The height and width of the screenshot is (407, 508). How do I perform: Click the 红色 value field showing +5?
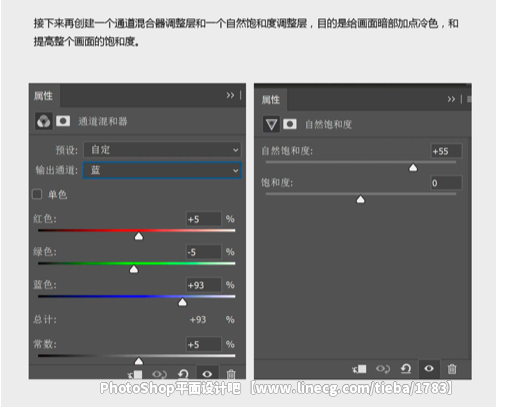(x=204, y=219)
